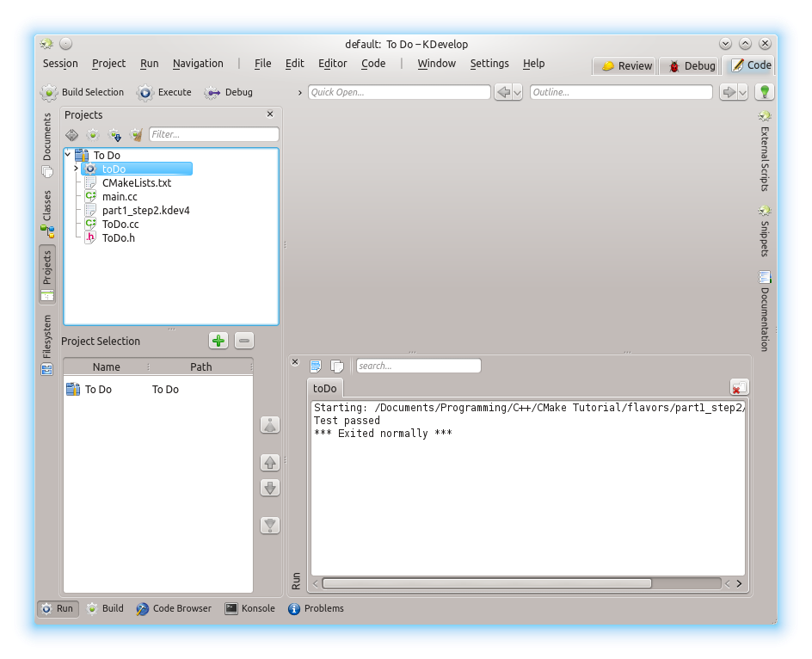Click the copy output icon in Run panel
This screenshot has width=812, height=659.
click(x=337, y=366)
